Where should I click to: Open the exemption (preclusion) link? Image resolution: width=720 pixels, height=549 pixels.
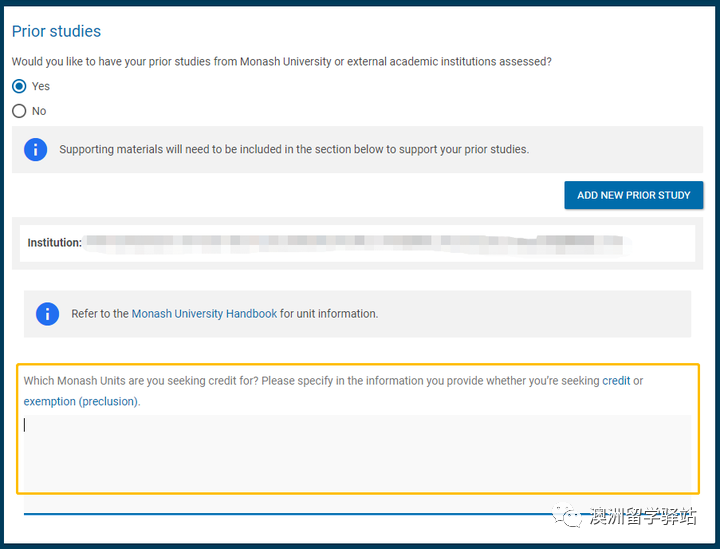[x=81, y=402]
